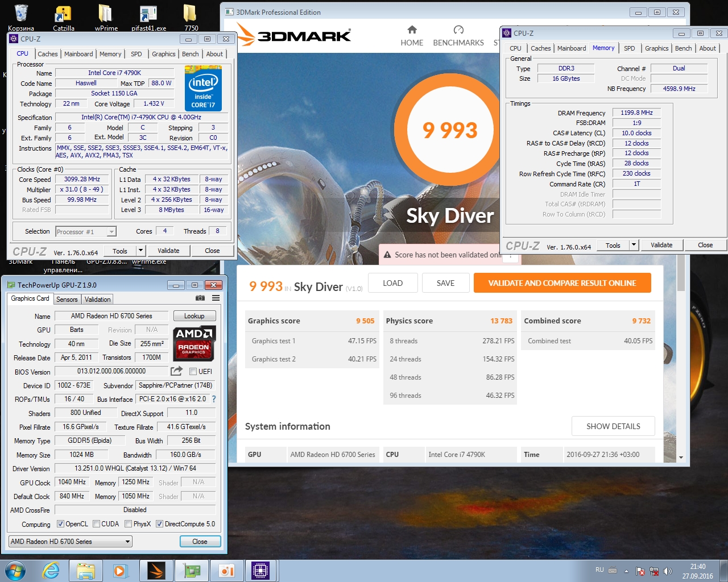Screen dimensions: 728x582
Task: Click LOAD button in 3DMark
Action: coord(393,283)
